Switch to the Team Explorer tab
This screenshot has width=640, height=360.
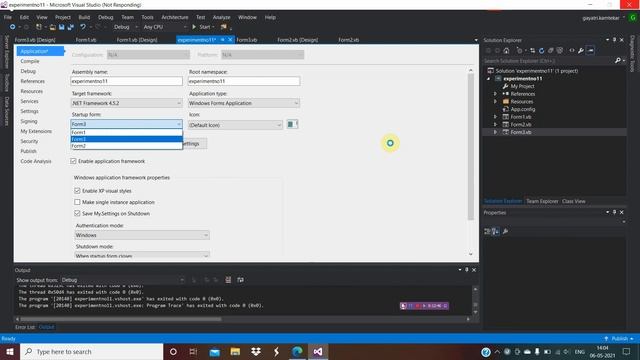[x=542, y=201]
